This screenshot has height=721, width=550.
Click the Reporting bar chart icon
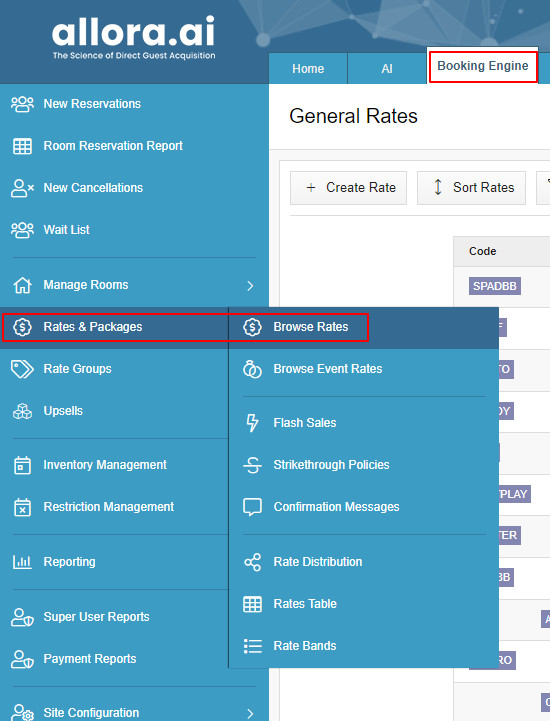[x=22, y=562]
